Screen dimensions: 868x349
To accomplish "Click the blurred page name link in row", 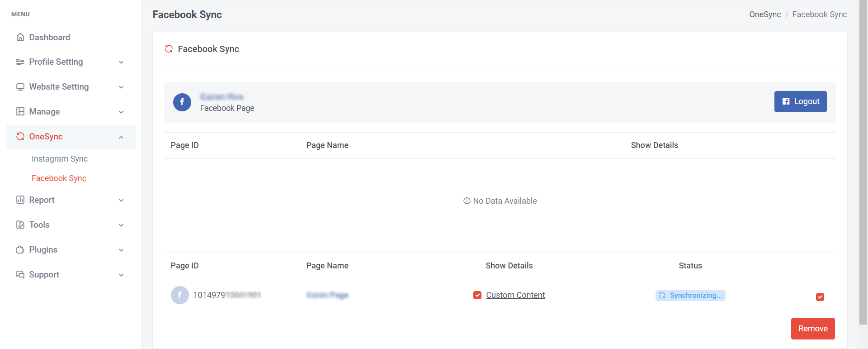I will pyautogui.click(x=327, y=295).
